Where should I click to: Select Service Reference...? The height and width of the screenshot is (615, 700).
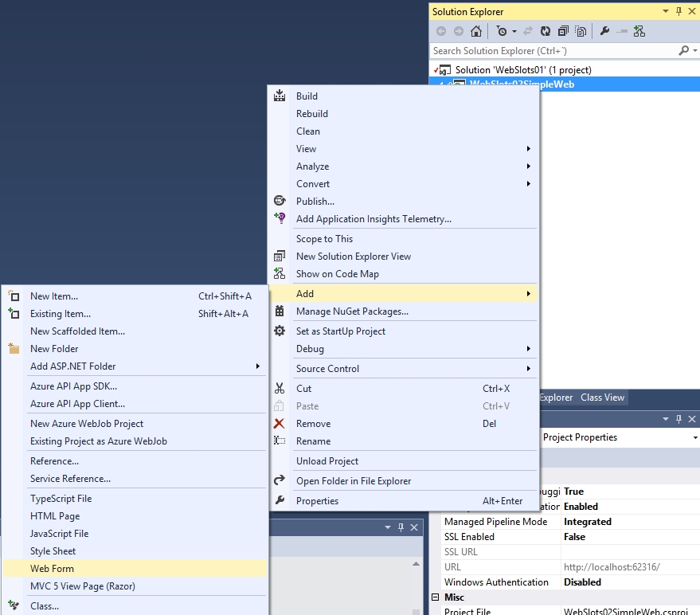[135, 478]
